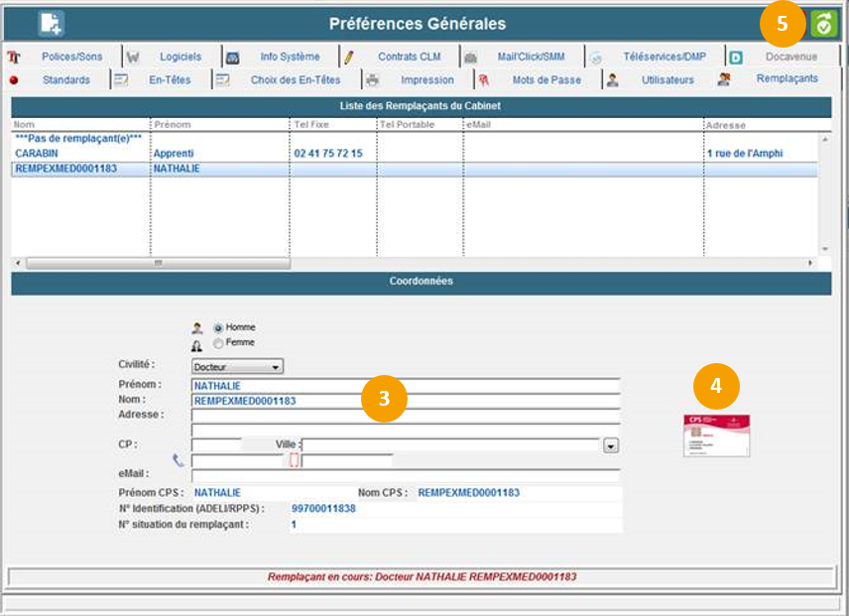Image resolution: width=849 pixels, height=616 pixels.
Task: Click the green validate icon top right
Action: (822, 24)
